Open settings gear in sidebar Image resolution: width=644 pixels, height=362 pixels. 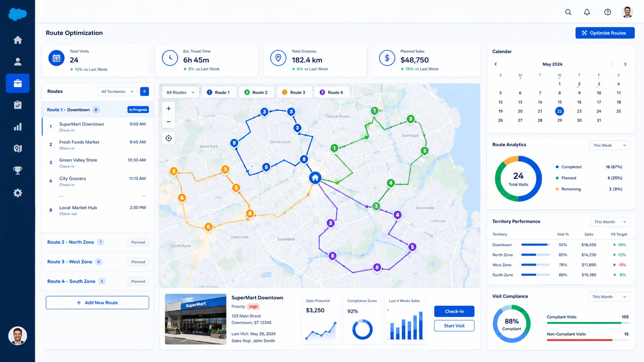[18, 193]
